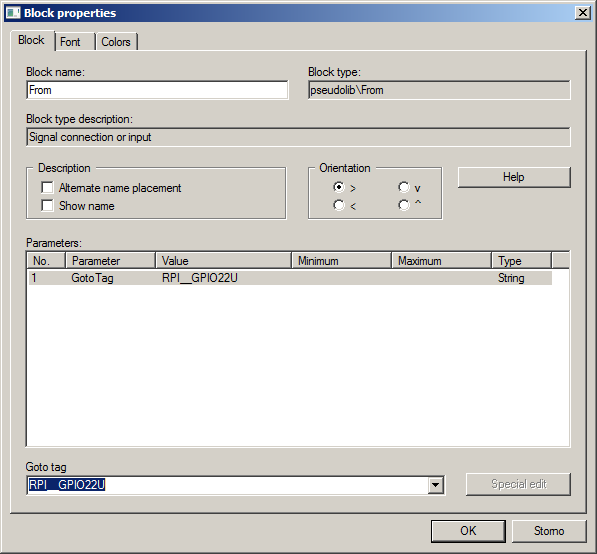
Task: Open the Colors tab
Action: [116, 42]
